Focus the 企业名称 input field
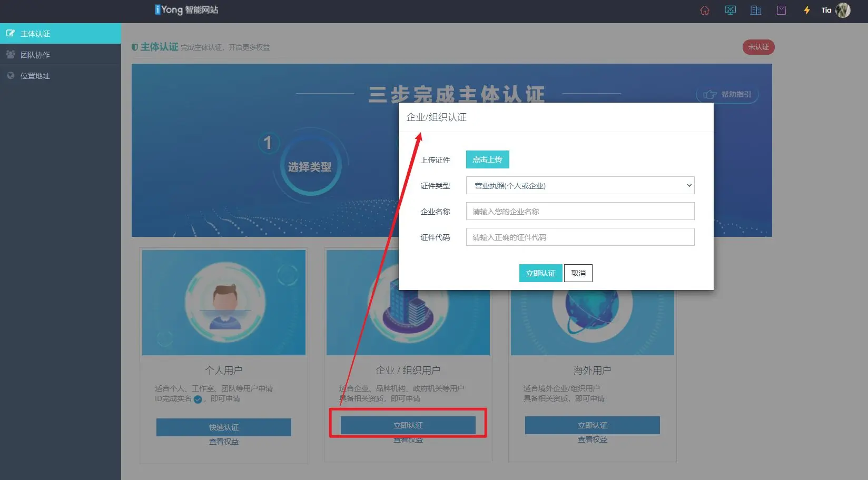Viewport: 868px width, 480px height. coord(580,212)
